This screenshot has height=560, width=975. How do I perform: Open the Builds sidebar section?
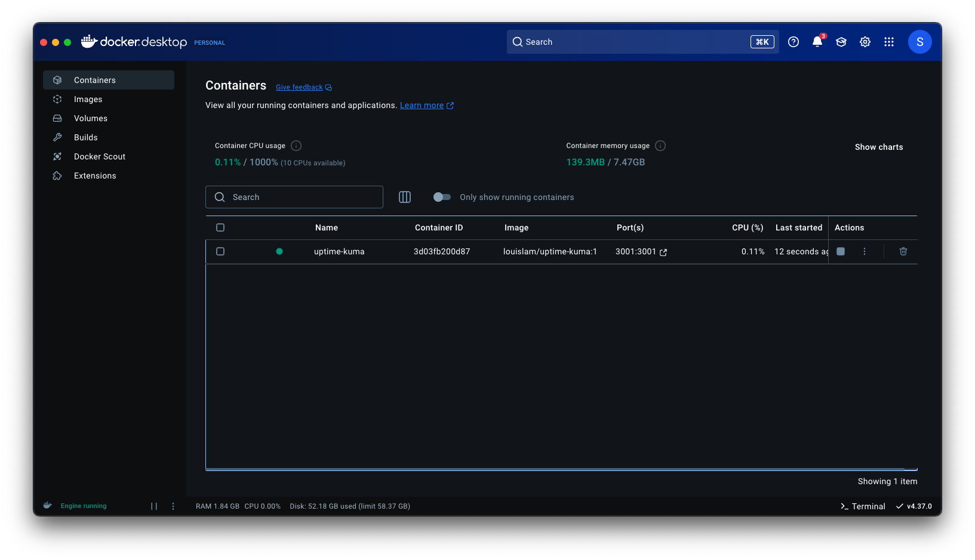click(x=108, y=137)
